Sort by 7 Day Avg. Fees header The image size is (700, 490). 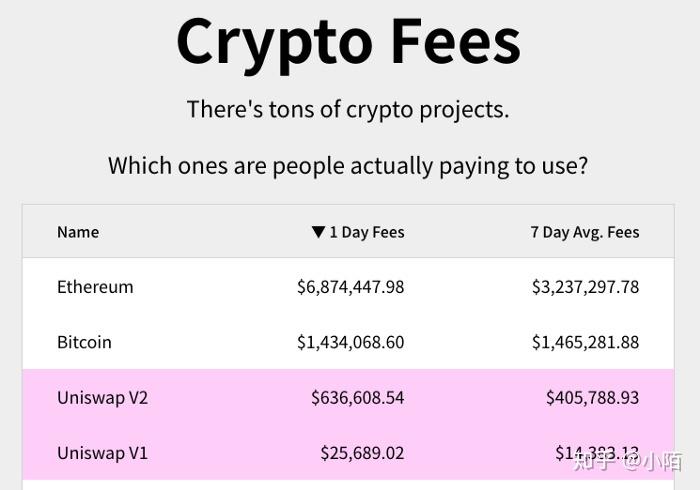click(584, 232)
